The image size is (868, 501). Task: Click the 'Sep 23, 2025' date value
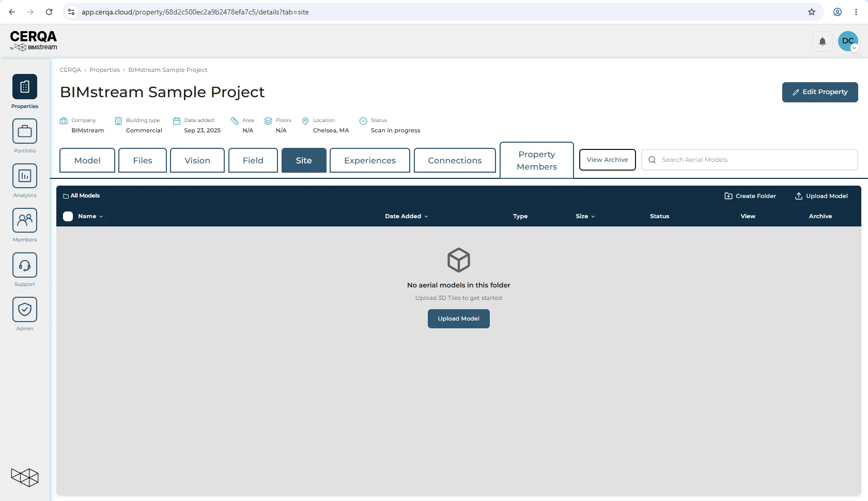[x=203, y=130]
